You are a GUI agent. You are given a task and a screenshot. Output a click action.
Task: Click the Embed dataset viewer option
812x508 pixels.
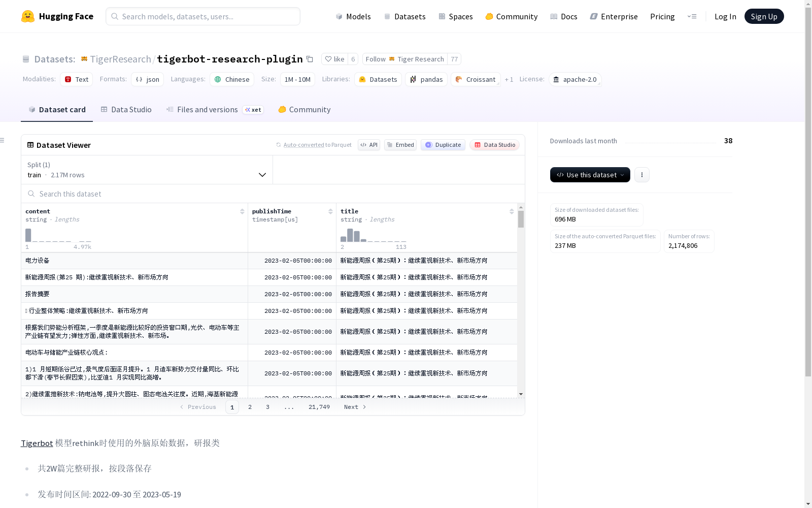[x=400, y=145]
